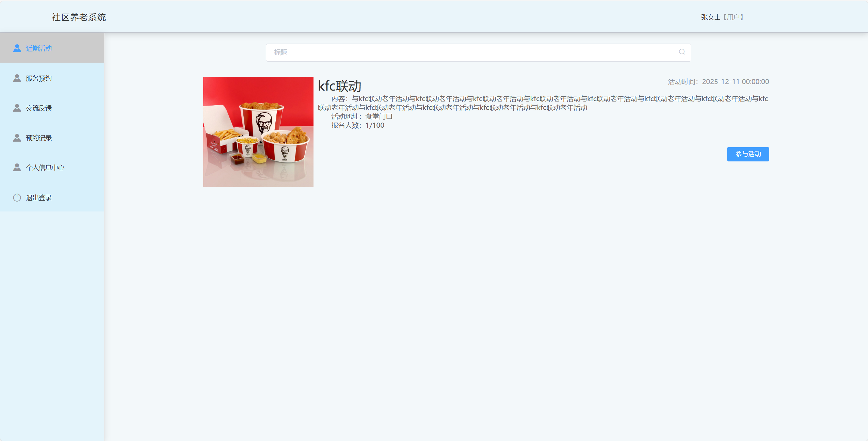This screenshot has width=868, height=441.
Task: Click the 社区养老系统 system title
Action: [x=79, y=17]
